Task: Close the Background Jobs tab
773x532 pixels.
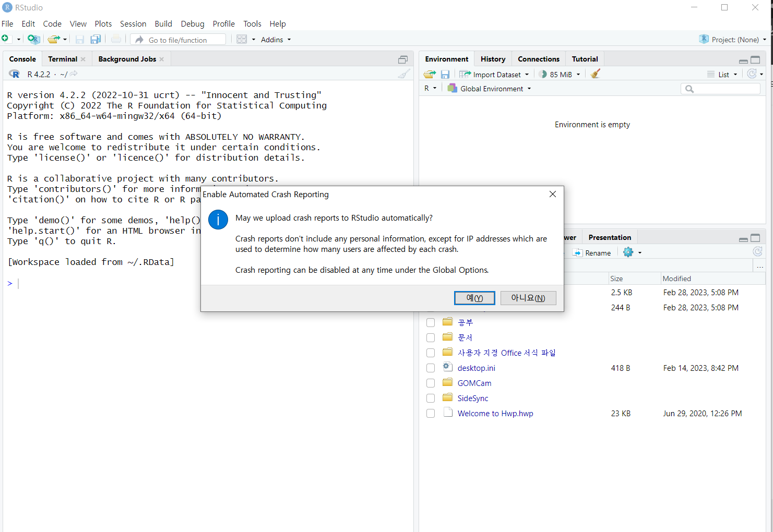Action: [x=162, y=59]
